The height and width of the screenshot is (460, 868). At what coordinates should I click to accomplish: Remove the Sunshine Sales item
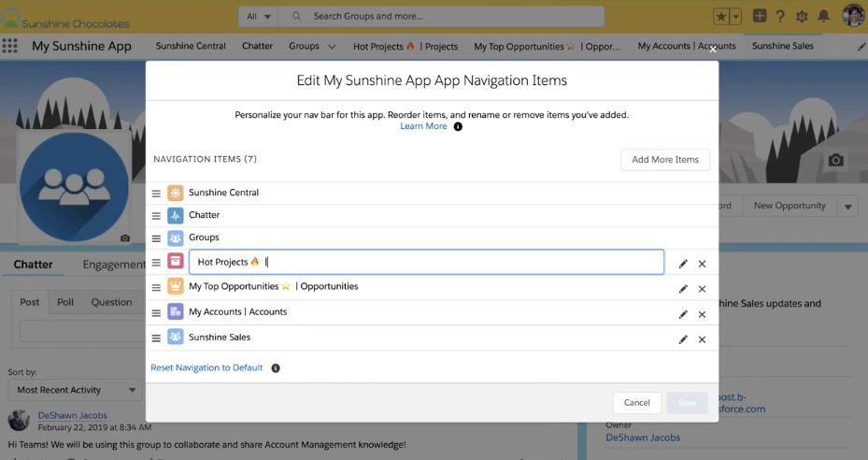702,339
